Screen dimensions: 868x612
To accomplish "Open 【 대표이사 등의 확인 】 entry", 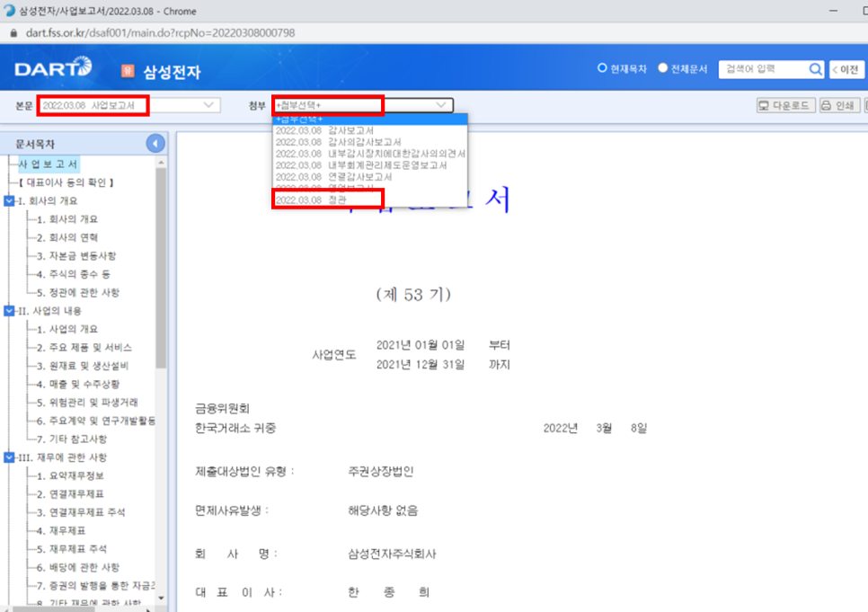I will coord(66,182).
